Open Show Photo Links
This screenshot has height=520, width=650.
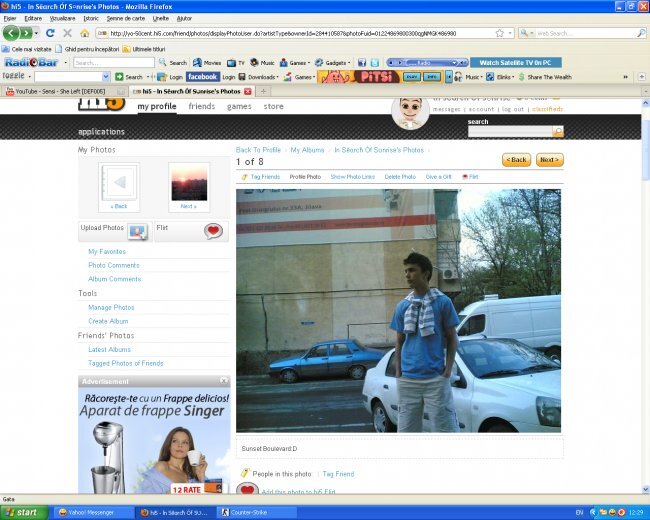(352, 177)
